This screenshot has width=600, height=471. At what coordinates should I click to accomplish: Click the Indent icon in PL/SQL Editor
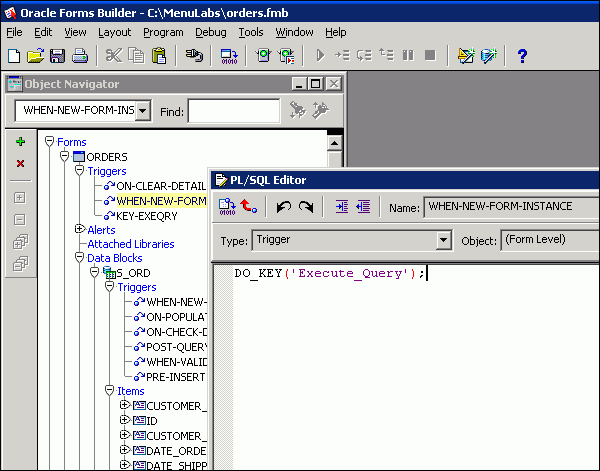342,207
